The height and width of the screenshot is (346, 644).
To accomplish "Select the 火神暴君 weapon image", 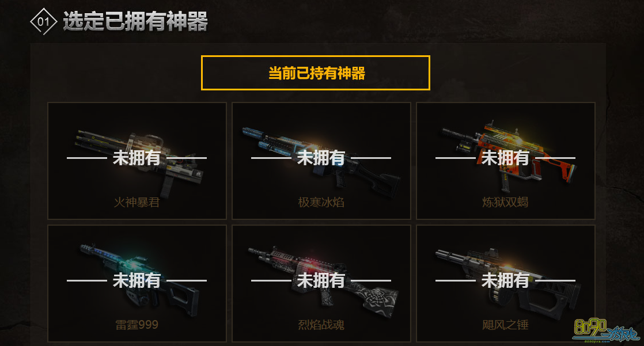I will coord(139,163).
